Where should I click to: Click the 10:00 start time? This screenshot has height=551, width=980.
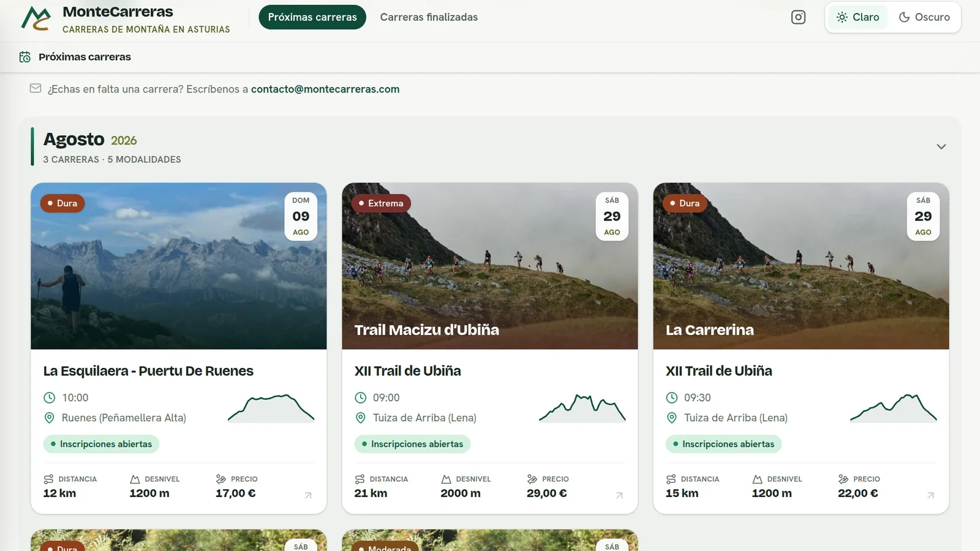[75, 398]
